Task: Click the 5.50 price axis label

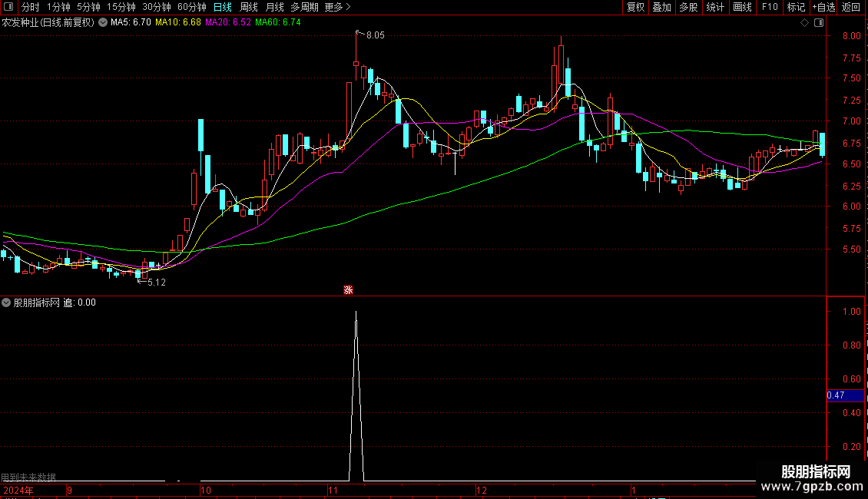Action: tap(851, 249)
